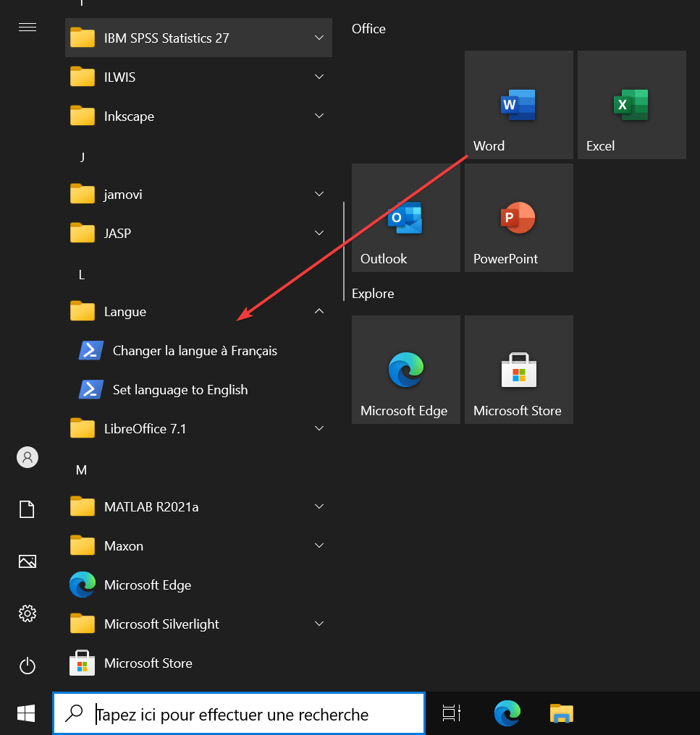Expand the LibreOffice 7.1 folder

198,429
